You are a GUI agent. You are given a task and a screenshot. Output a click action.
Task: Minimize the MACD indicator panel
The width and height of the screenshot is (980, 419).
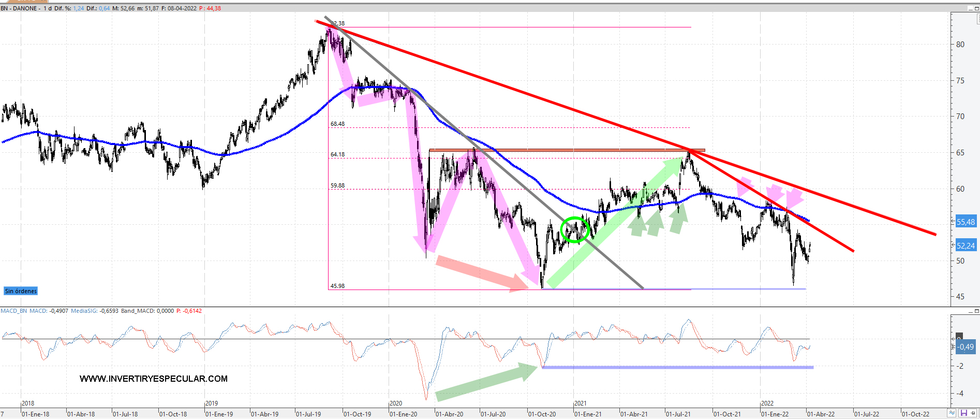click(970, 311)
